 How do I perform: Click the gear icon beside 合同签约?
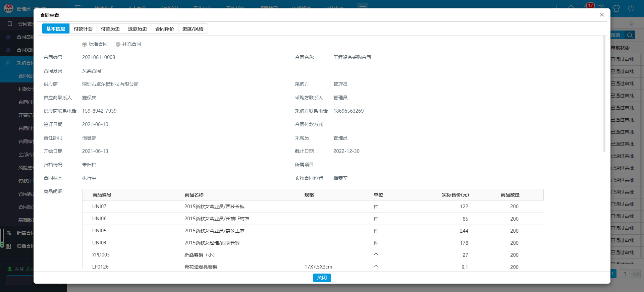[x=9, y=37]
